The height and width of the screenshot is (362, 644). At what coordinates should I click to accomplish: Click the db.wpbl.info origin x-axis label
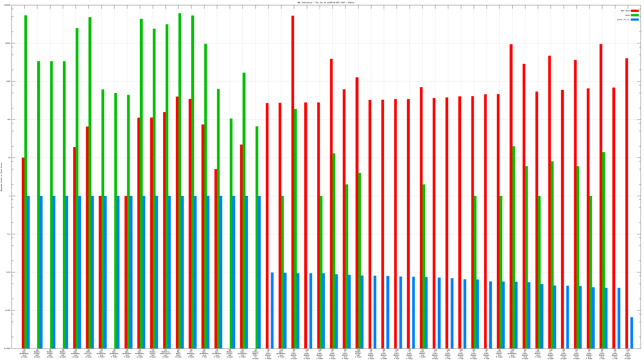click(x=178, y=353)
